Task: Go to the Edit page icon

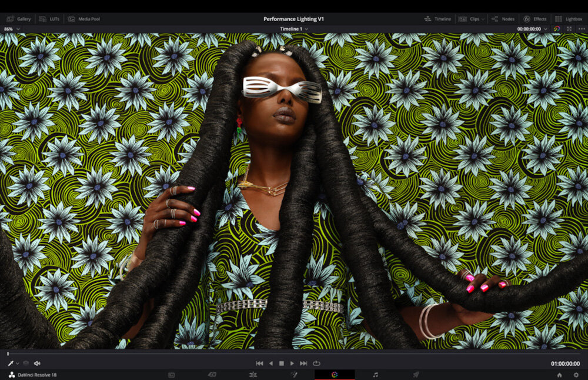Action: point(253,375)
